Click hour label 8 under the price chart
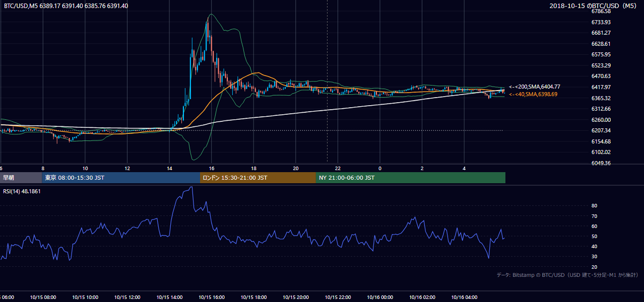 43,168
